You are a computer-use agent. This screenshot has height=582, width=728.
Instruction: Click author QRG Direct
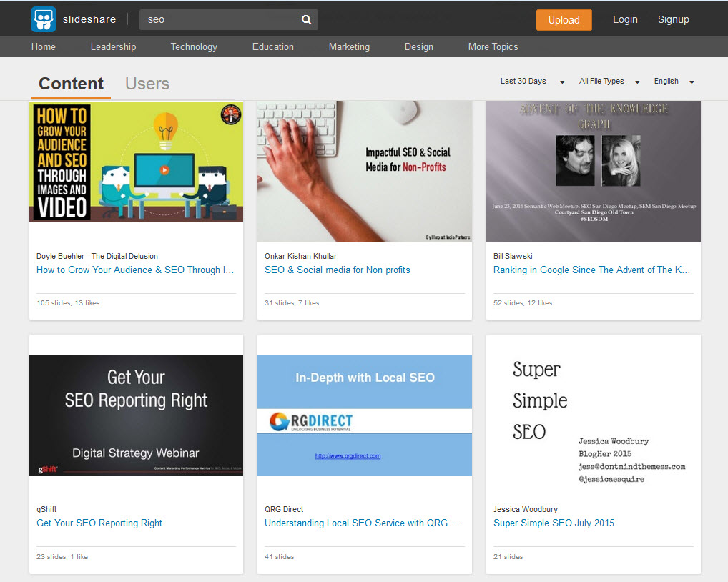pos(284,509)
